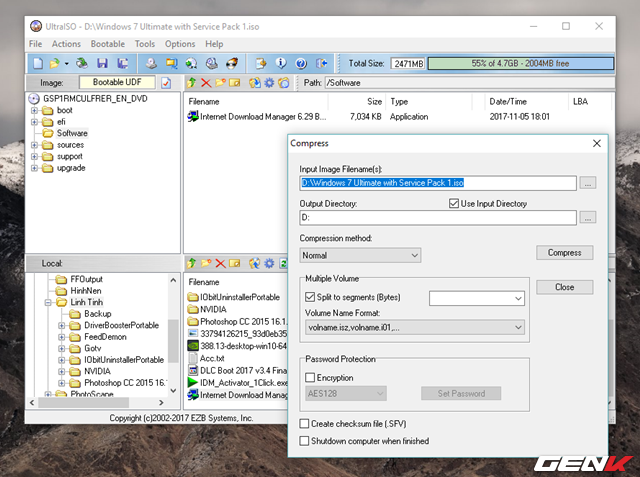Click the gear settings icon in image pane

pos(269,83)
